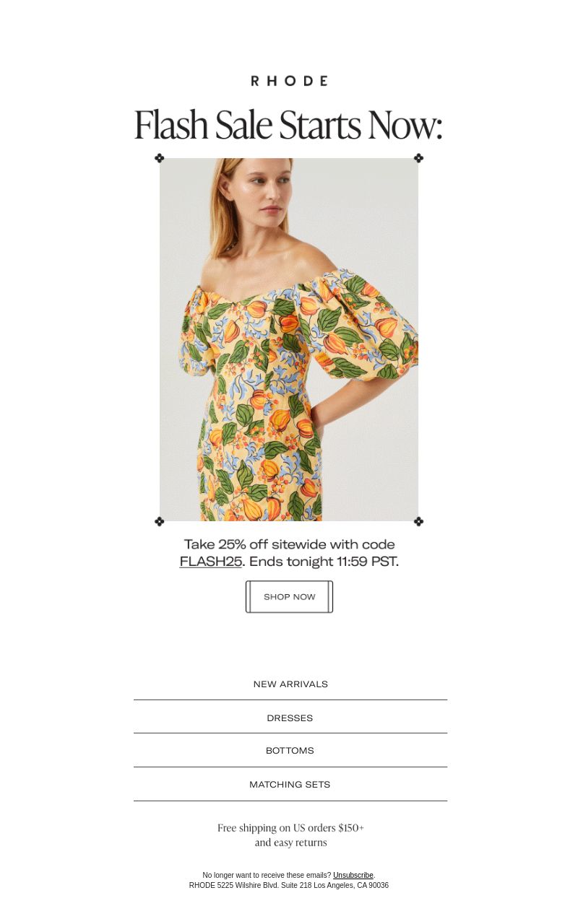Click the bottom-right clover ornament below photo
578x924 pixels.
418,521
